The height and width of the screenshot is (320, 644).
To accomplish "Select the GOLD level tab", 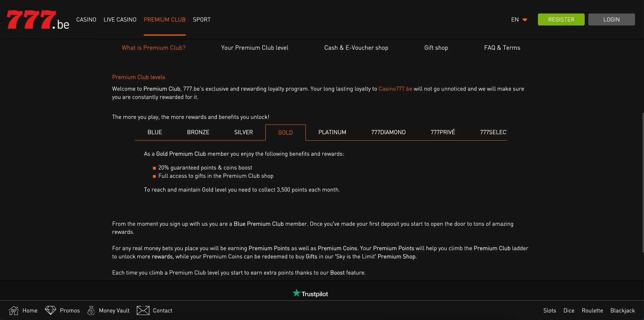I will 285,133.
